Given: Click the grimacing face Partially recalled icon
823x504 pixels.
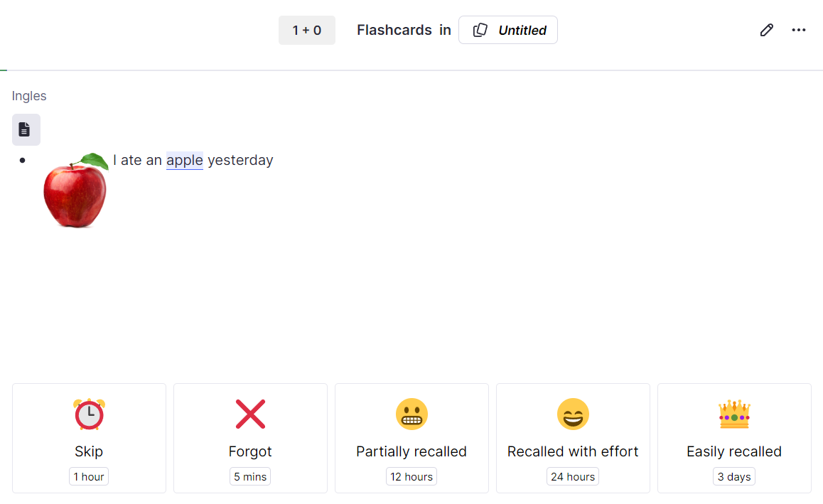Looking at the screenshot, I should [x=411, y=414].
